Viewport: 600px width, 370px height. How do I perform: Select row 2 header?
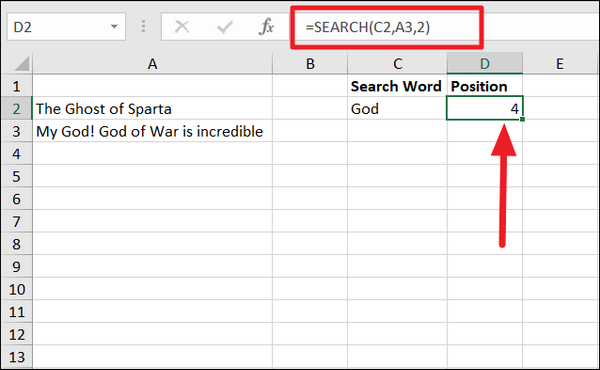coord(17,109)
